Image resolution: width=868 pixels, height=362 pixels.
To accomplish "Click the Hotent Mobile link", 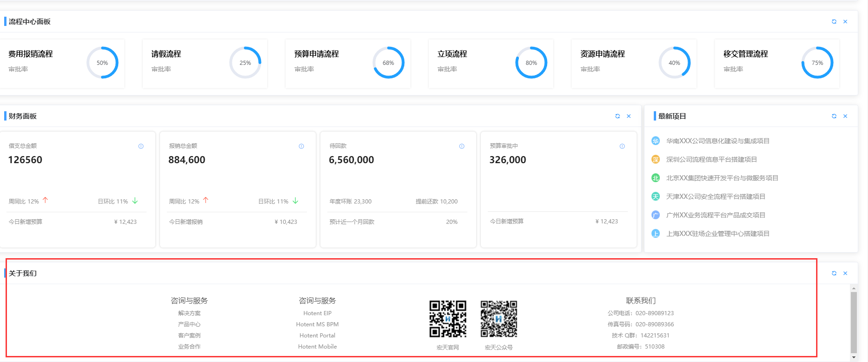I will point(318,347).
